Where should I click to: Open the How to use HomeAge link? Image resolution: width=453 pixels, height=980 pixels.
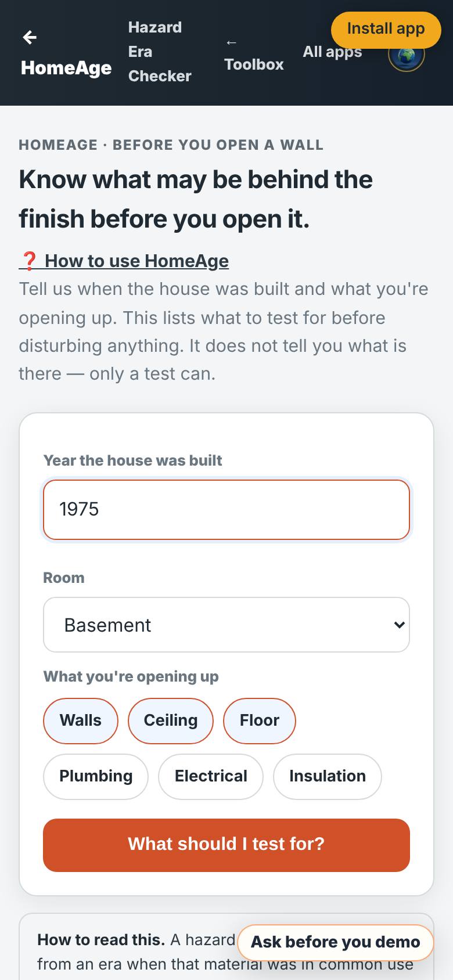pos(136,261)
